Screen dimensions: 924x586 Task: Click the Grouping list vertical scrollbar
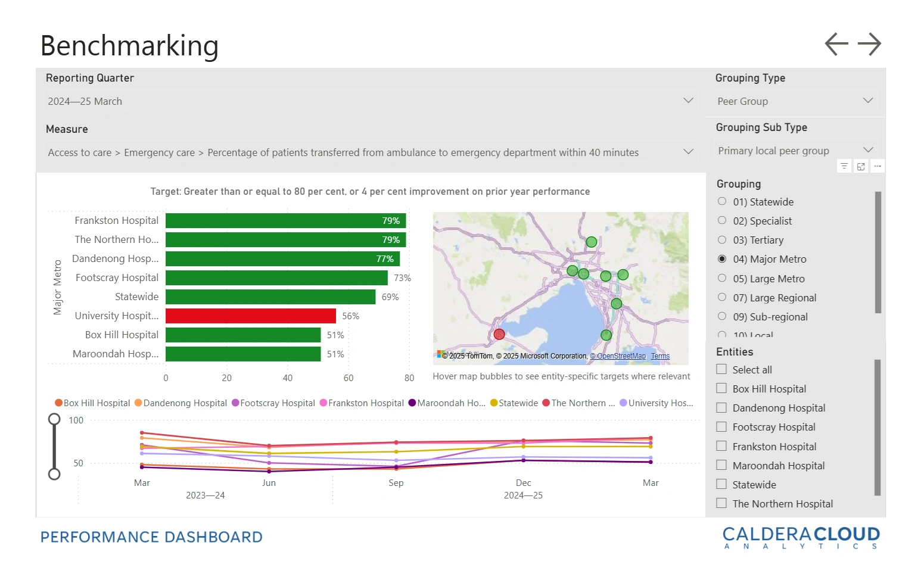click(x=878, y=253)
